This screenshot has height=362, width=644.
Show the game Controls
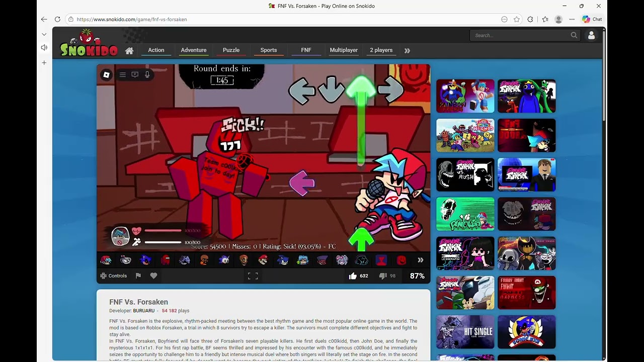click(x=114, y=276)
